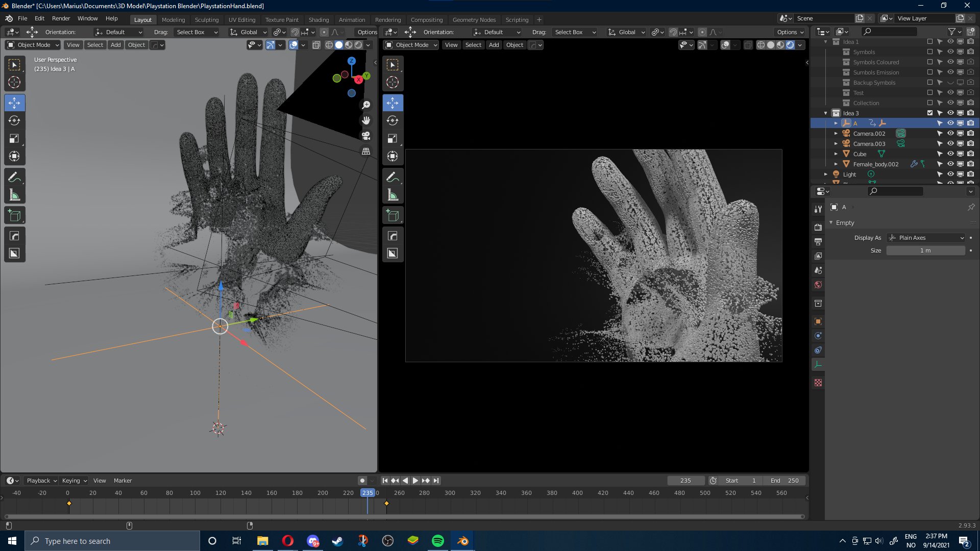Toggle camera view in left viewport
Image resolution: width=980 pixels, height=551 pixels.
(366, 136)
